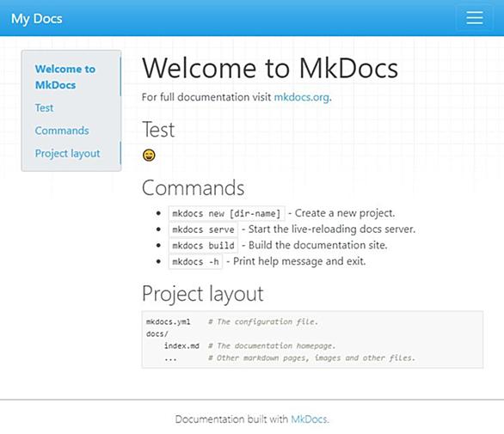Screen dimensions: 504x434
Task: Click the grinning emoji under Test
Action: [x=149, y=156]
